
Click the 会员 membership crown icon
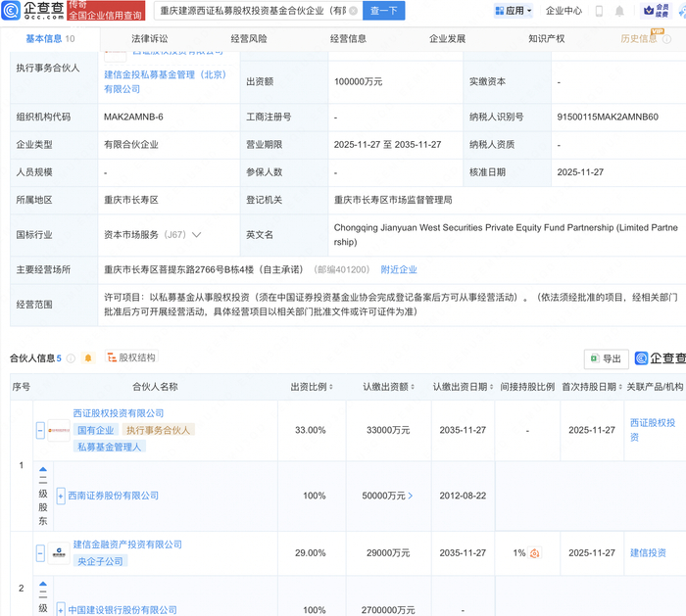650,11
